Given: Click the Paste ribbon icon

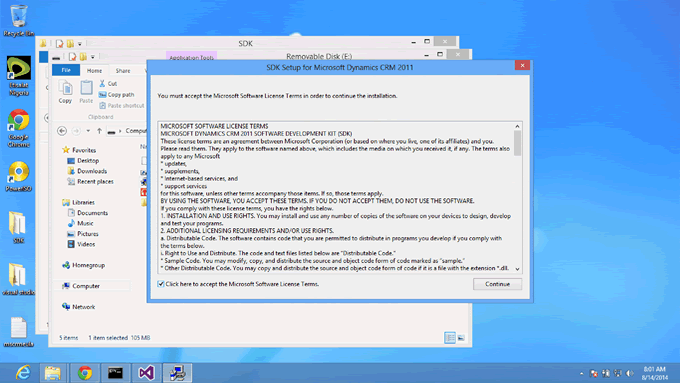Looking at the screenshot, I should [x=86, y=92].
